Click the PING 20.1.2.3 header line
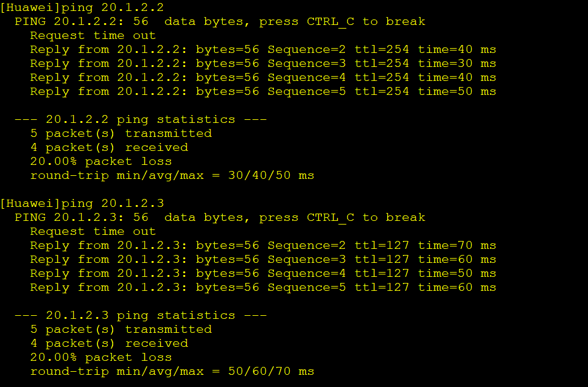The height and width of the screenshot is (387, 588). click(220, 217)
